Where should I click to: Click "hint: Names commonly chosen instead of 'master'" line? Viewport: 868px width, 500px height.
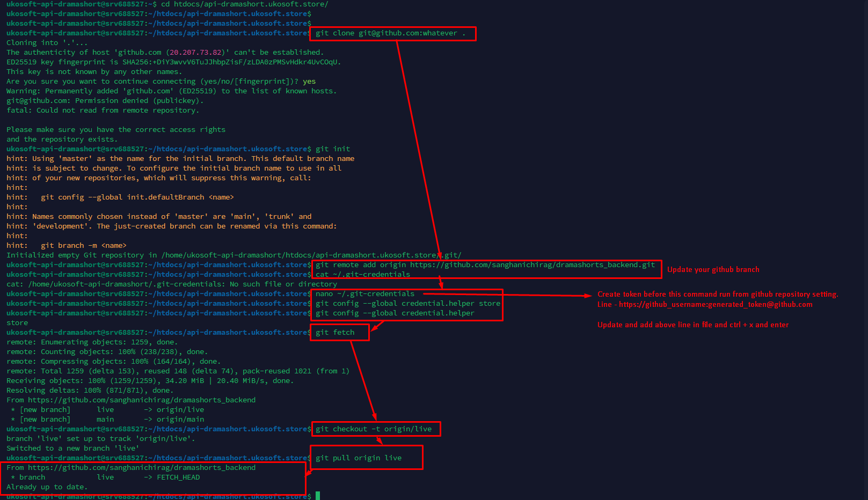(x=159, y=217)
